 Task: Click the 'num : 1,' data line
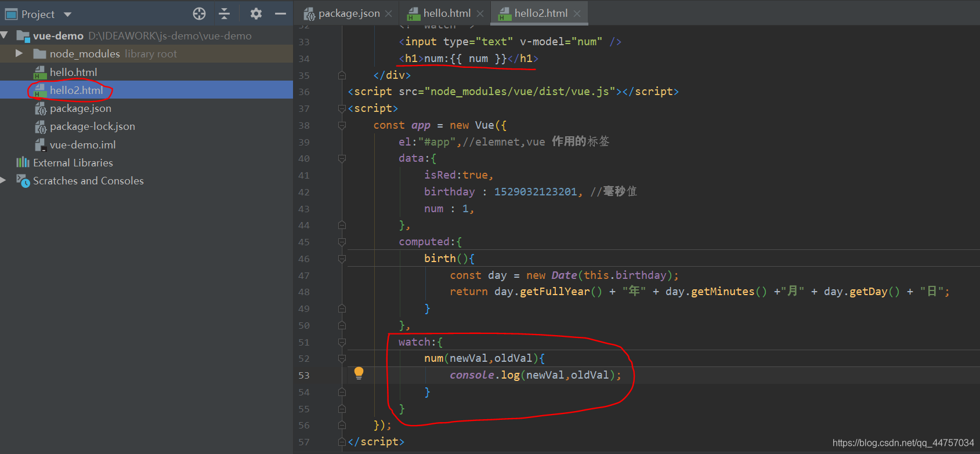[x=449, y=209]
